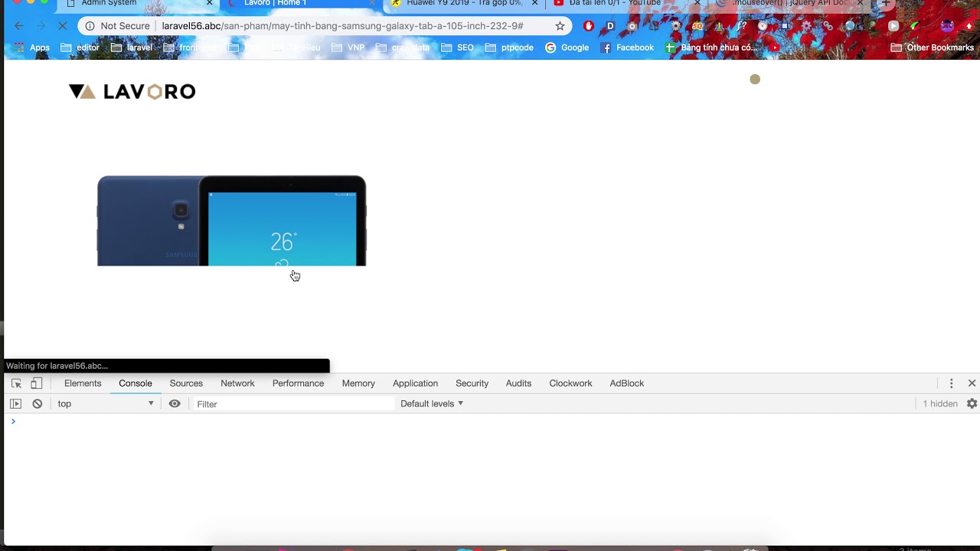This screenshot has height=551, width=980.
Task: Select the inspect element picker tool
Action: pos(16,383)
